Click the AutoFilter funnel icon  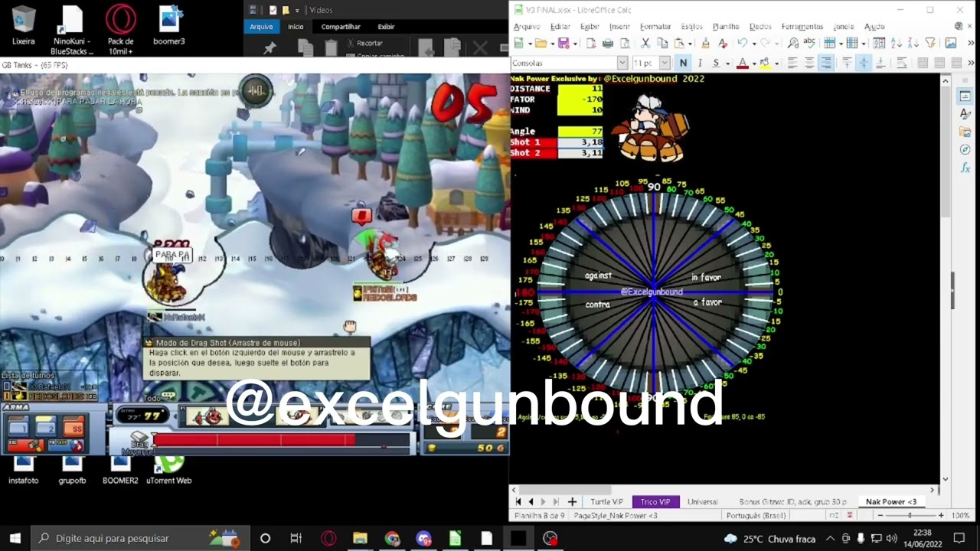(x=930, y=44)
